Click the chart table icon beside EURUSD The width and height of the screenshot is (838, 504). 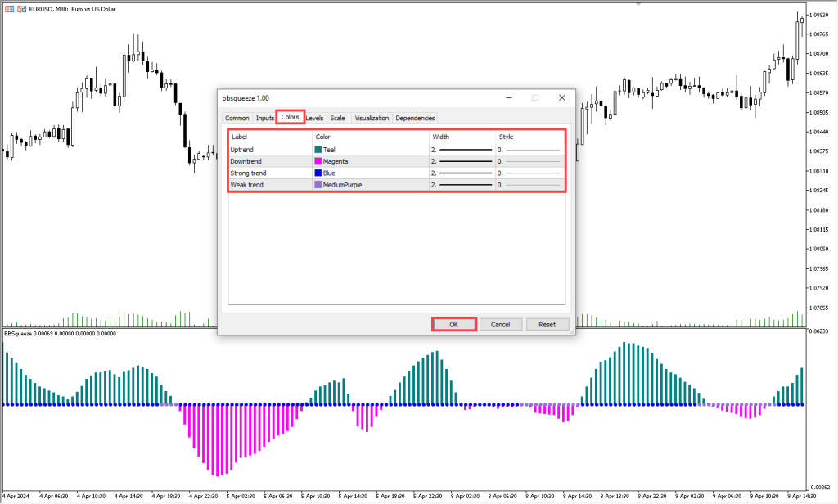(x=10, y=9)
